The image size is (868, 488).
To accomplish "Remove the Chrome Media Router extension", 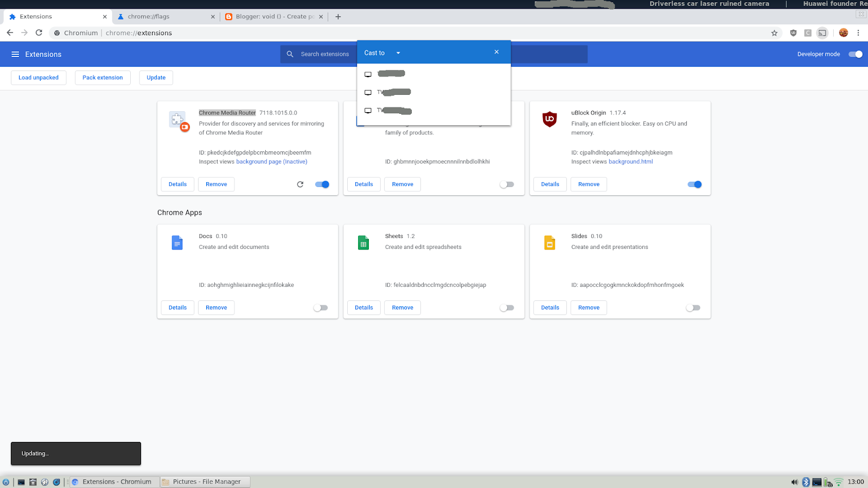I will tap(216, 184).
